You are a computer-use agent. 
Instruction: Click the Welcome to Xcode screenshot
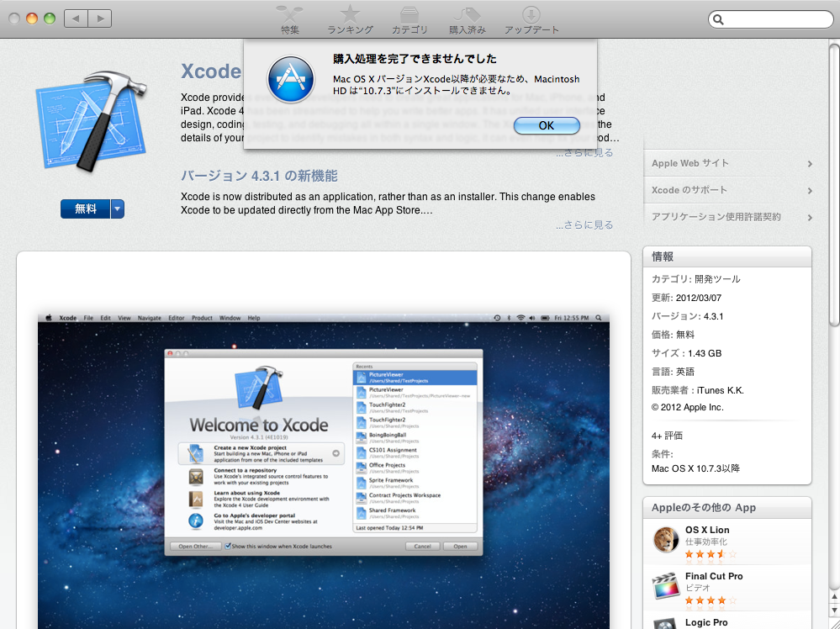pyautogui.click(x=324, y=472)
